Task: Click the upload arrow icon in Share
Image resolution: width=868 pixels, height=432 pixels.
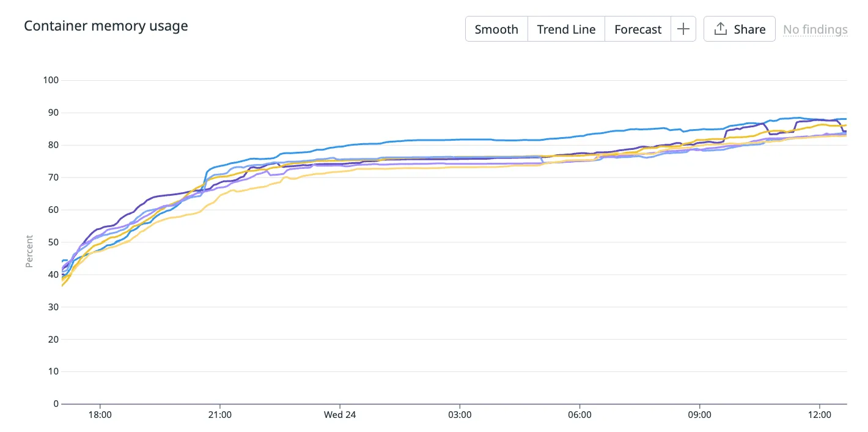Action: (721, 29)
